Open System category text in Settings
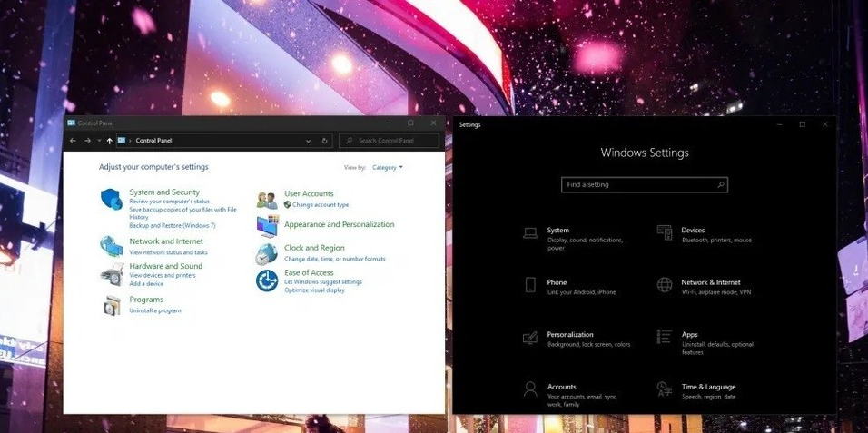The image size is (868, 433). click(558, 231)
